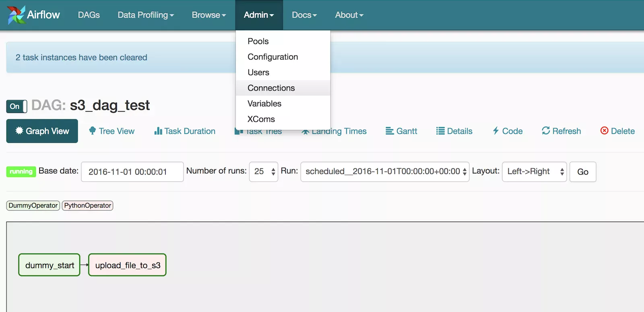Click the Base date input field
The width and height of the screenshot is (644, 312).
(132, 172)
